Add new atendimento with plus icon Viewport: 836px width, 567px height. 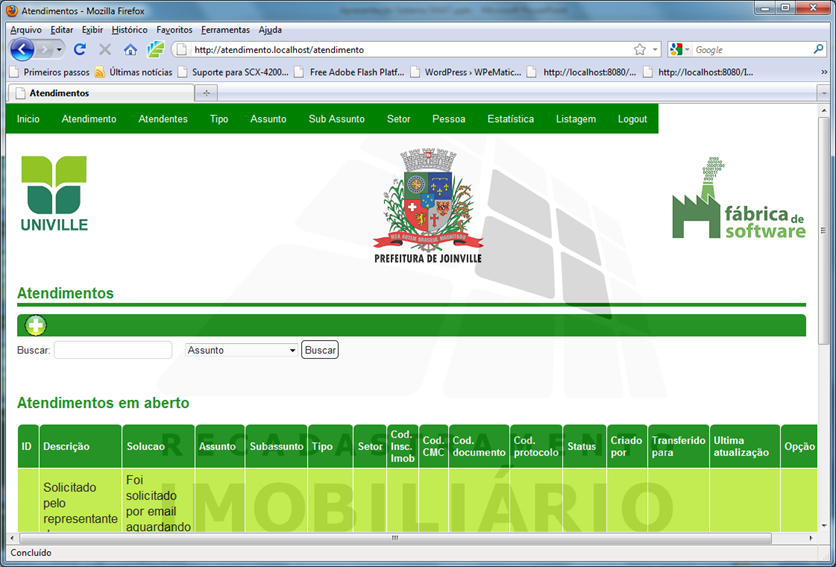point(36,325)
